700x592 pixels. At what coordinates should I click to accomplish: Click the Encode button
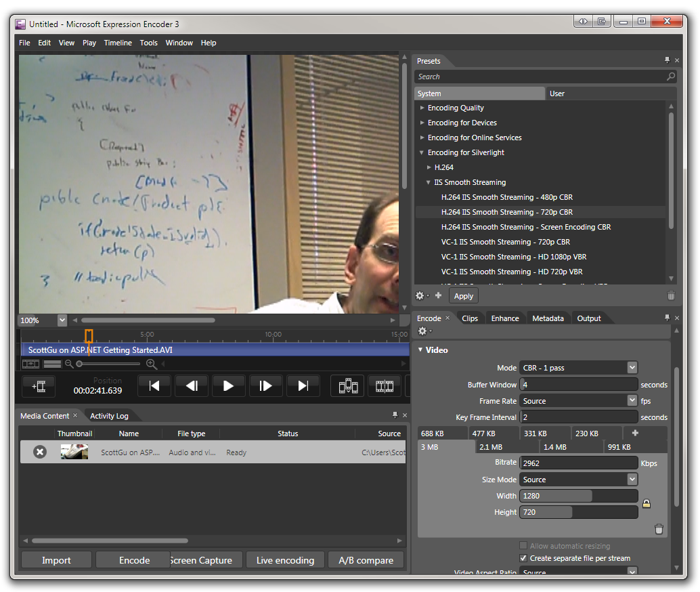click(134, 560)
